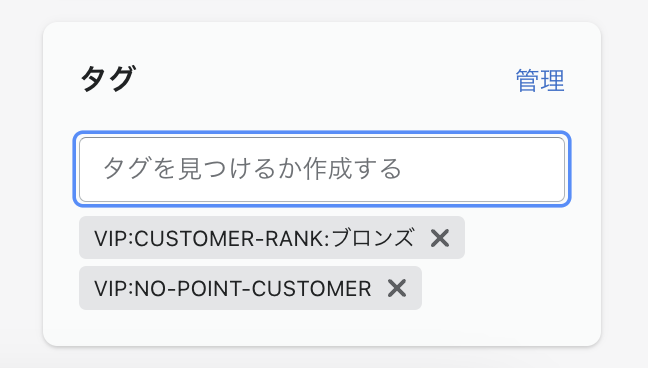Click the X icon beside NO-POINT-CUSTOMER
Viewport: 648px width, 368px height.
click(397, 288)
